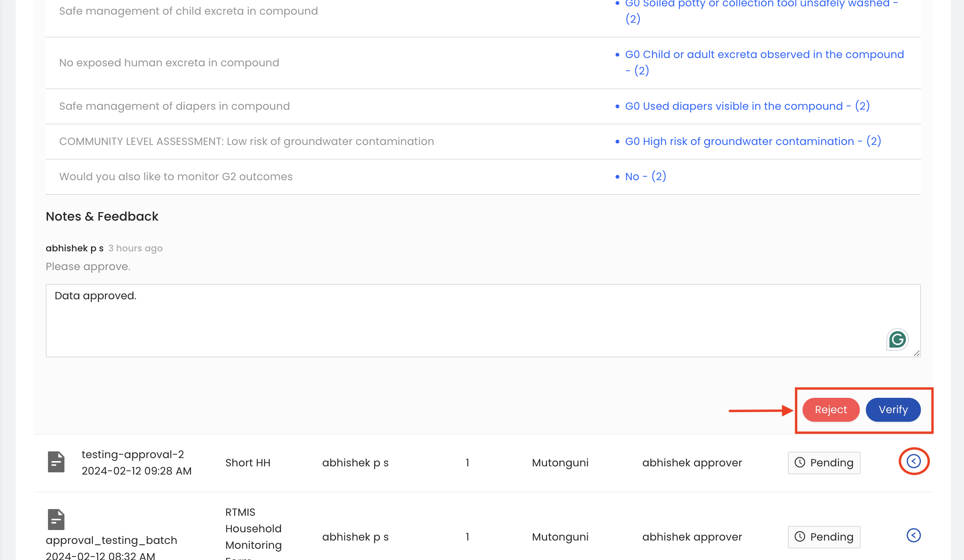Image resolution: width=964 pixels, height=560 pixels.
Task: Click the document icon beside approval_testing_batch
Action: tap(56, 520)
